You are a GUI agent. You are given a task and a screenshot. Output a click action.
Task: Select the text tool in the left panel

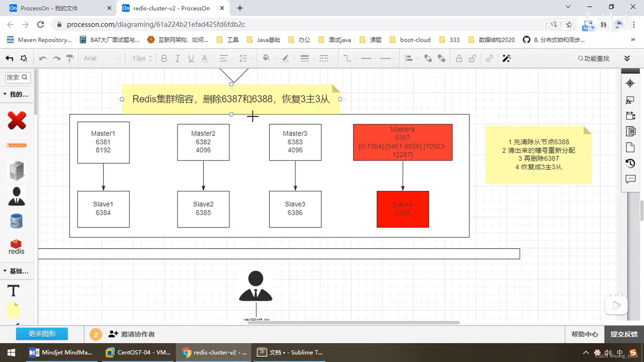click(x=13, y=291)
